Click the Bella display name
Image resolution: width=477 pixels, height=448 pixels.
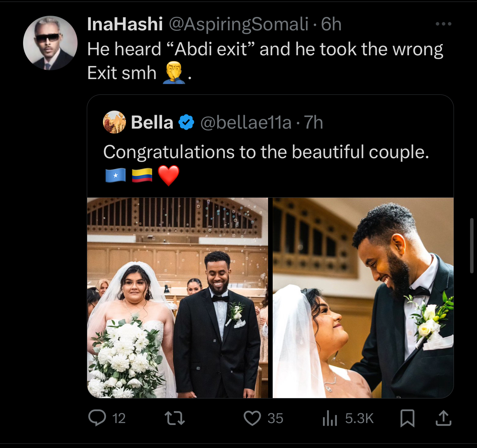pos(152,122)
